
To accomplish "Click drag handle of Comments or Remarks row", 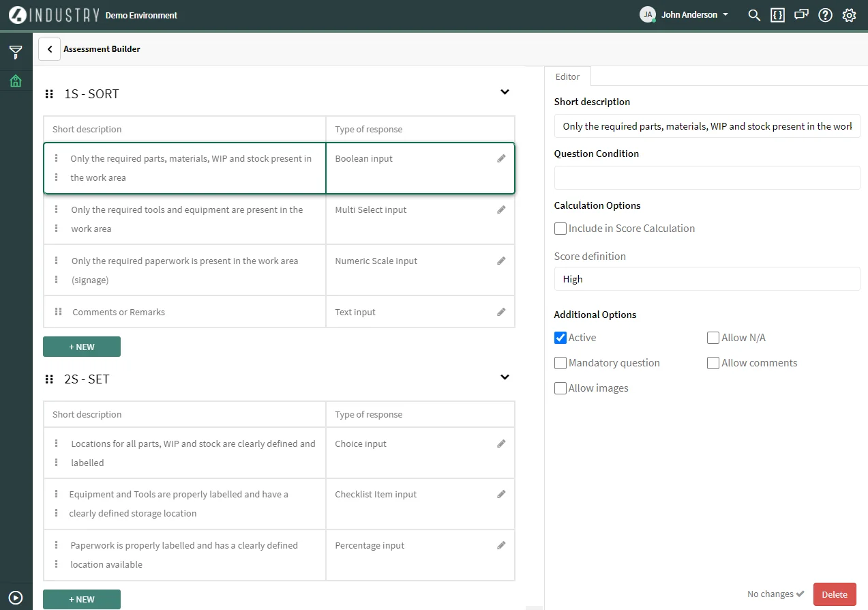I will point(58,312).
